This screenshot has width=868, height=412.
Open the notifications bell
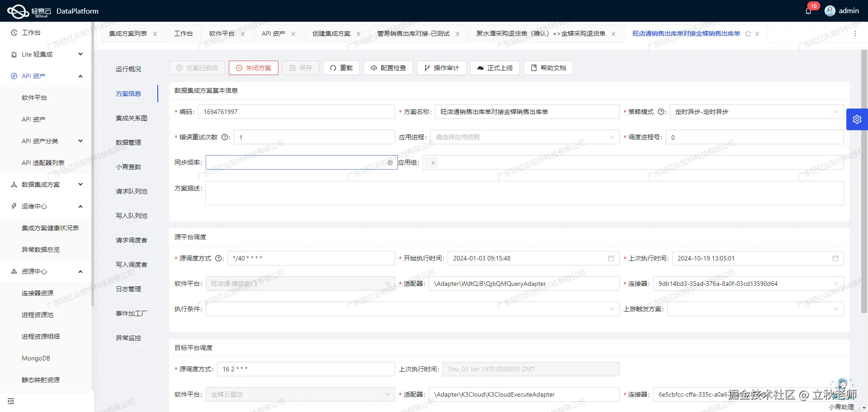[x=808, y=10]
